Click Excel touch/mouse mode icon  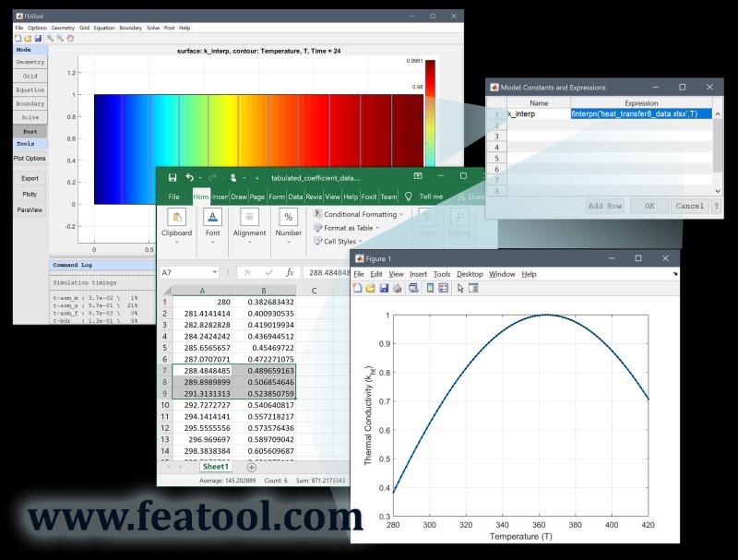click(233, 177)
